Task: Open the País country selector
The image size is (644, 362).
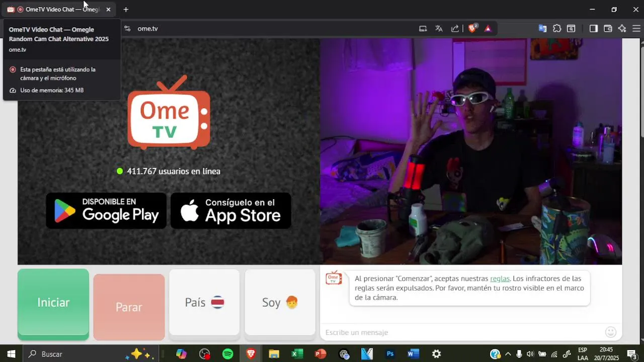Action: (x=204, y=302)
